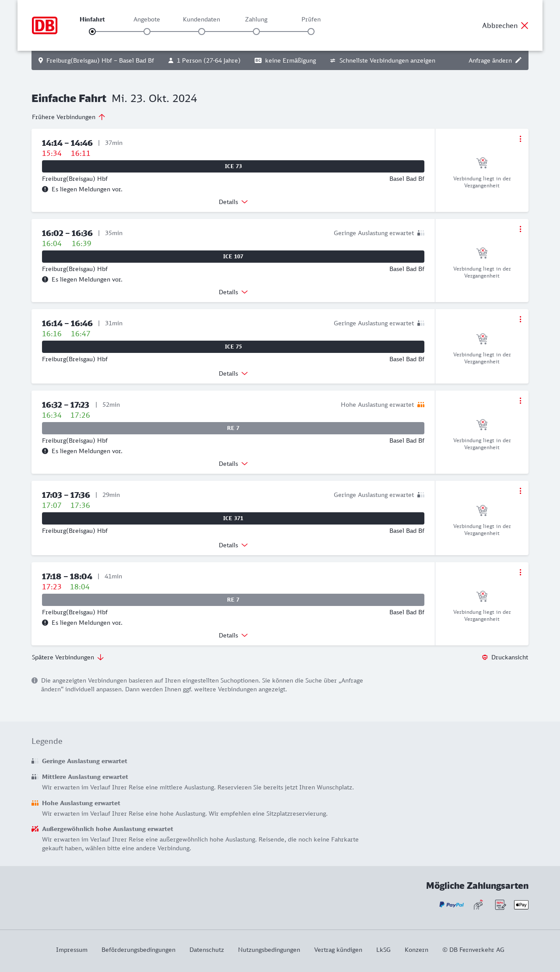Click the DB logo
This screenshot has width=560, height=972.
[x=45, y=25]
